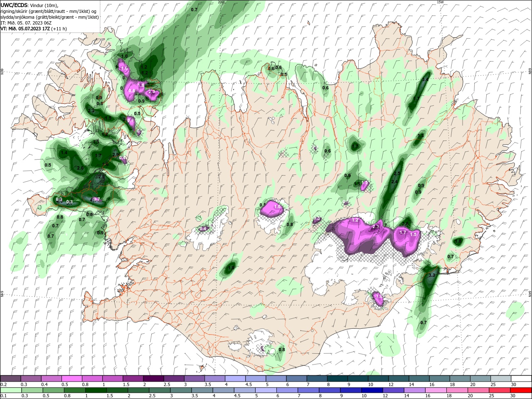
Task: Click the '1.4' value in western rain area
Action: pos(64,153)
